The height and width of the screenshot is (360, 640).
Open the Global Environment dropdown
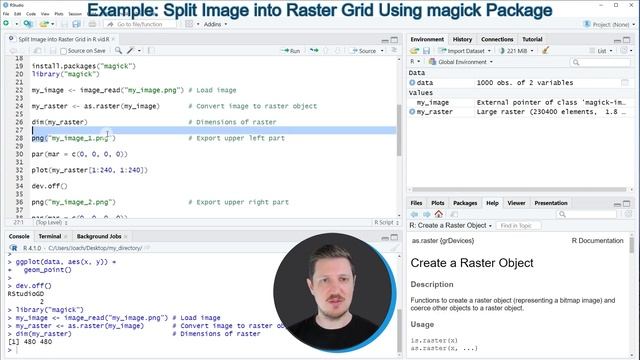[460, 62]
